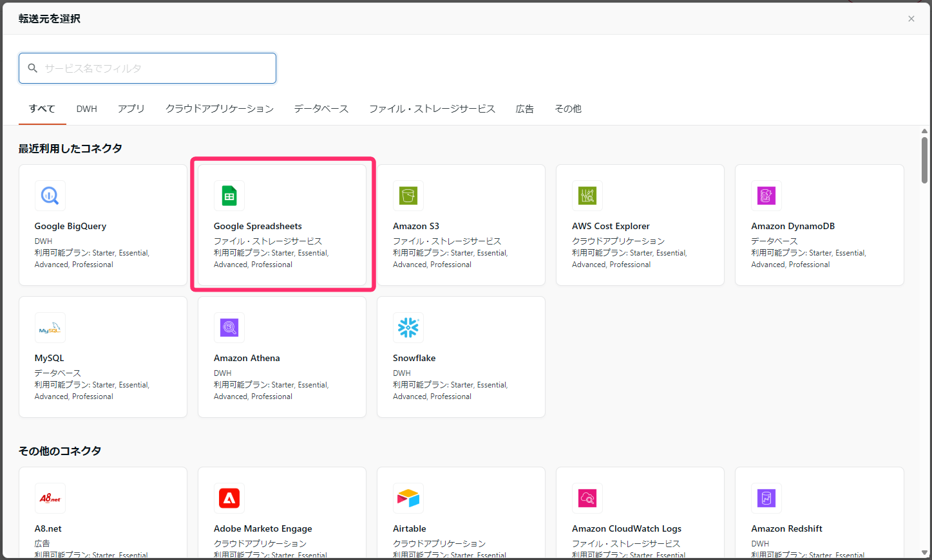932x560 pixels.
Task: Choose the Google Spreadsheets connector icon
Action: (229, 196)
